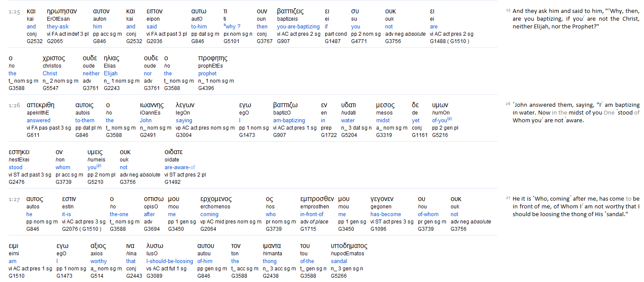
Task: Click Strong's number G2065 under ηρωτησαν
Action: (55, 41)
